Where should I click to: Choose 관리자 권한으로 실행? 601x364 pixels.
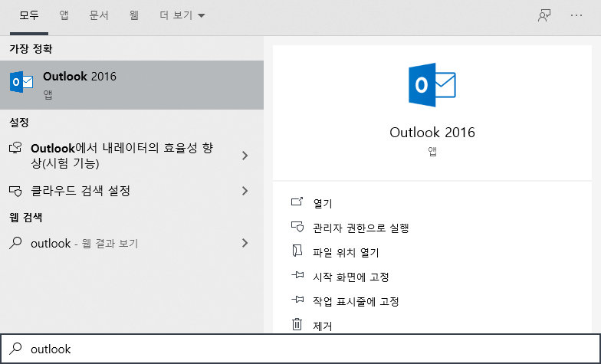pyautogui.click(x=360, y=228)
